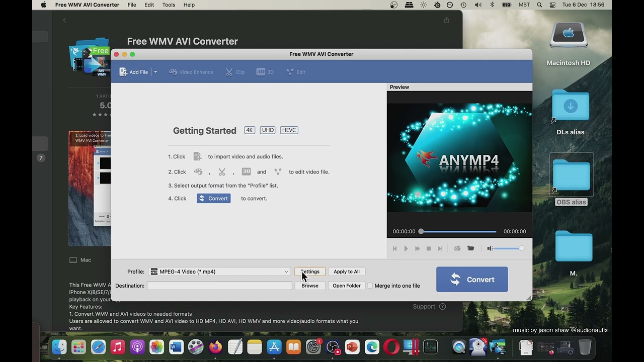Click the Settings button beside Profile

pos(310,271)
